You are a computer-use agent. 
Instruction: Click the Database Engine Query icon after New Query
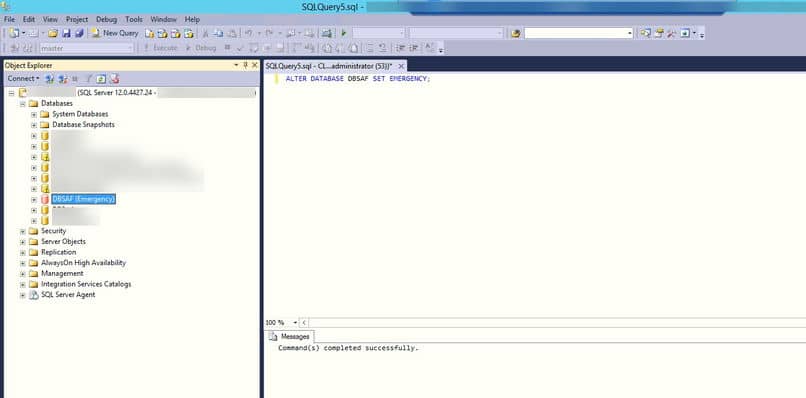[x=149, y=33]
